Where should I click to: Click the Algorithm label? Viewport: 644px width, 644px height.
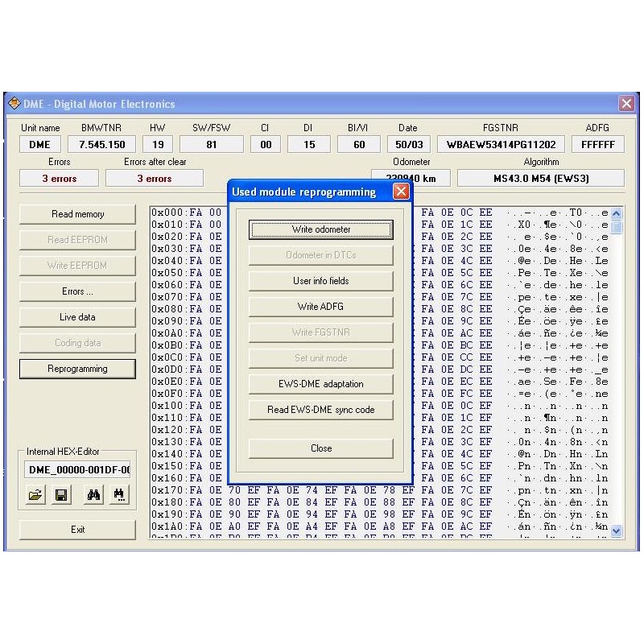coord(541,162)
